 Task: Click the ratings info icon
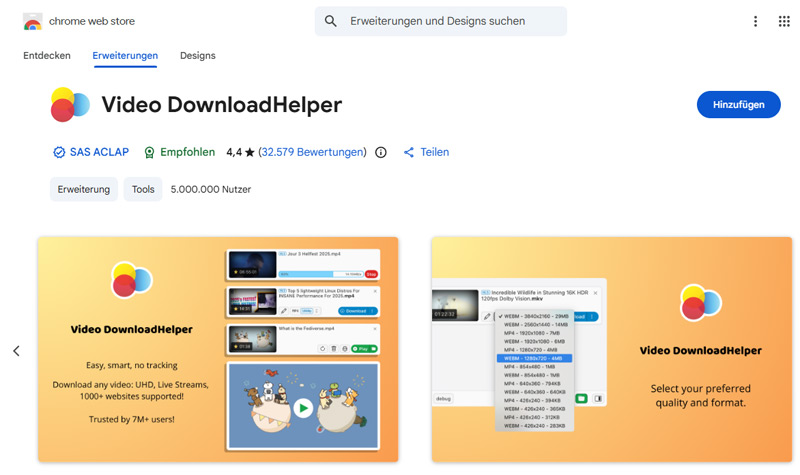point(381,152)
